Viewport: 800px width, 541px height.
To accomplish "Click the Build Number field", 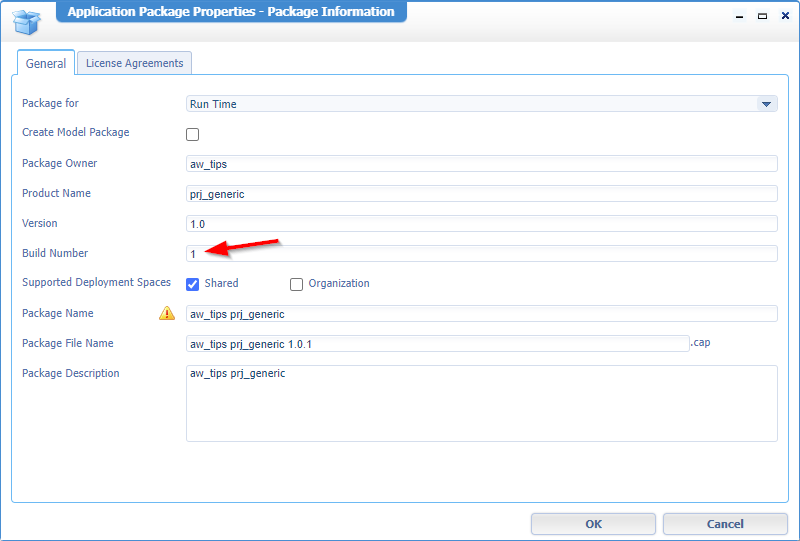I will 481,254.
